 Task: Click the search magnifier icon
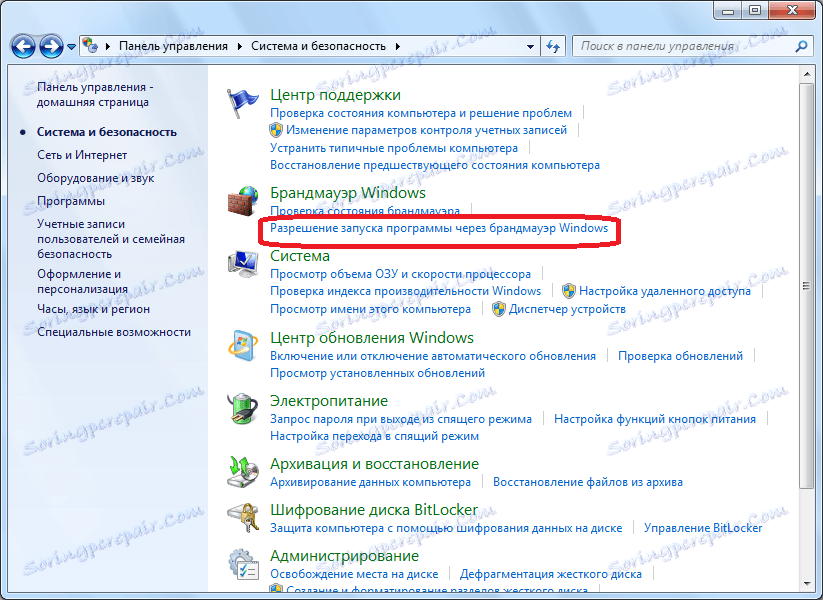(x=799, y=45)
